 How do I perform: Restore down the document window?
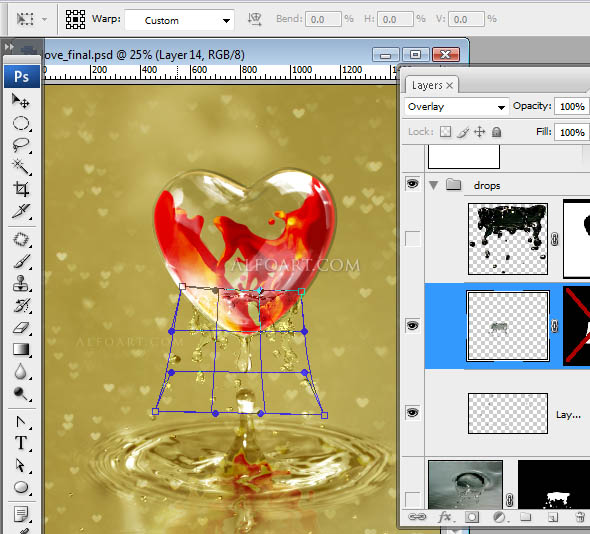point(415,55)
